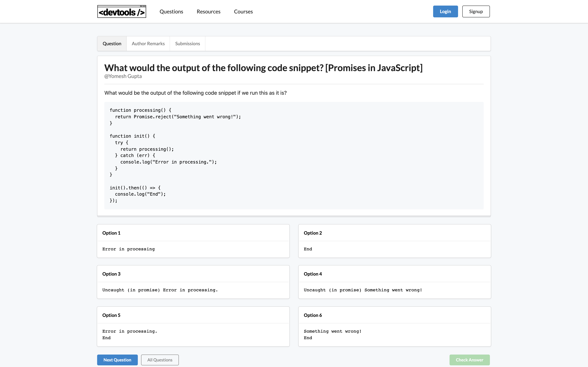Open the Resources page
588x367 pixels.
point(208,11)
